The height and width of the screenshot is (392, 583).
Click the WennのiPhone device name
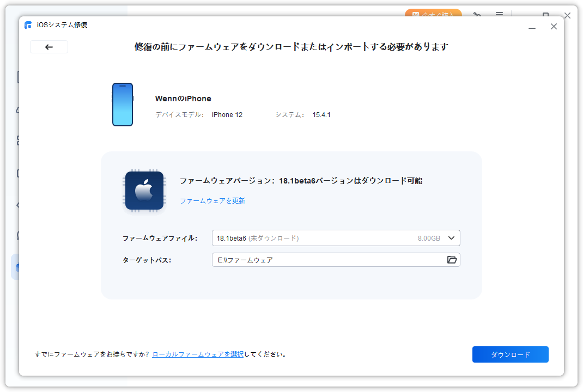click(x=183, y=99)
